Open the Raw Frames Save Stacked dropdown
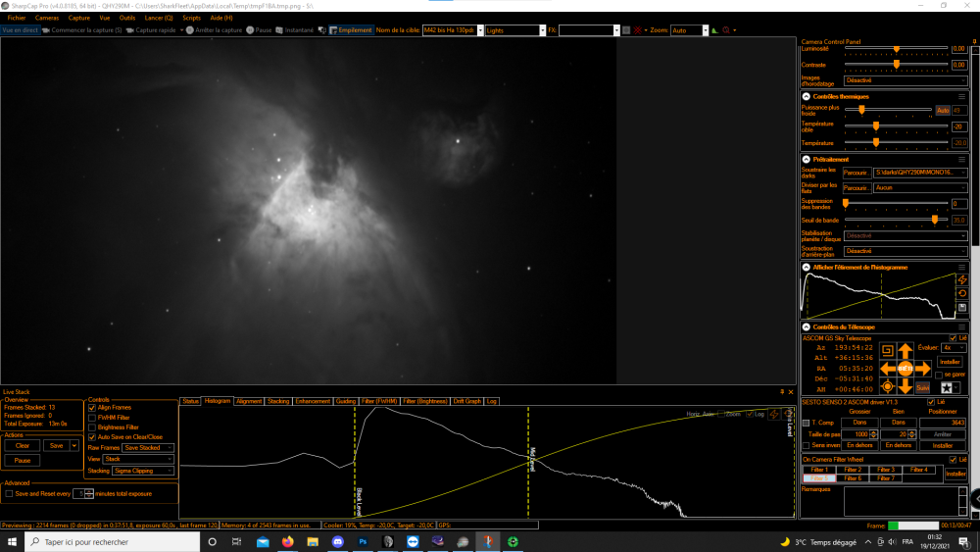This screenshot has height=552, width=980. (x=148, y=448)
